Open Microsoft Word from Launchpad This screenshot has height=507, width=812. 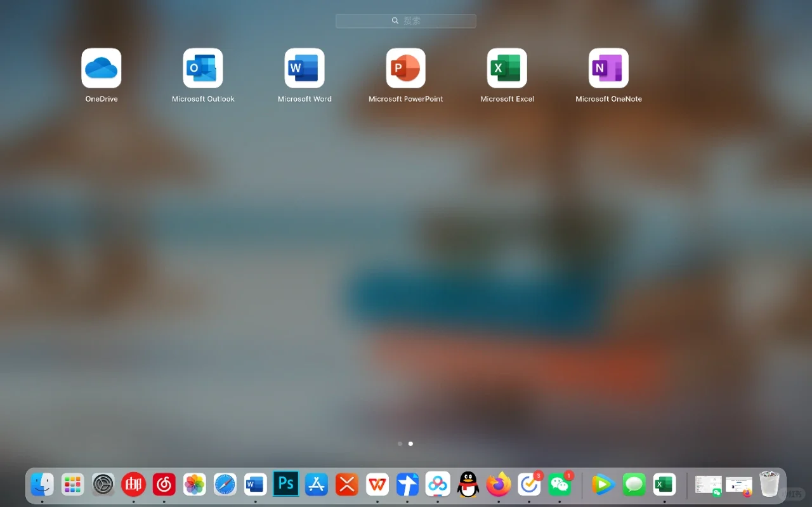304,68
